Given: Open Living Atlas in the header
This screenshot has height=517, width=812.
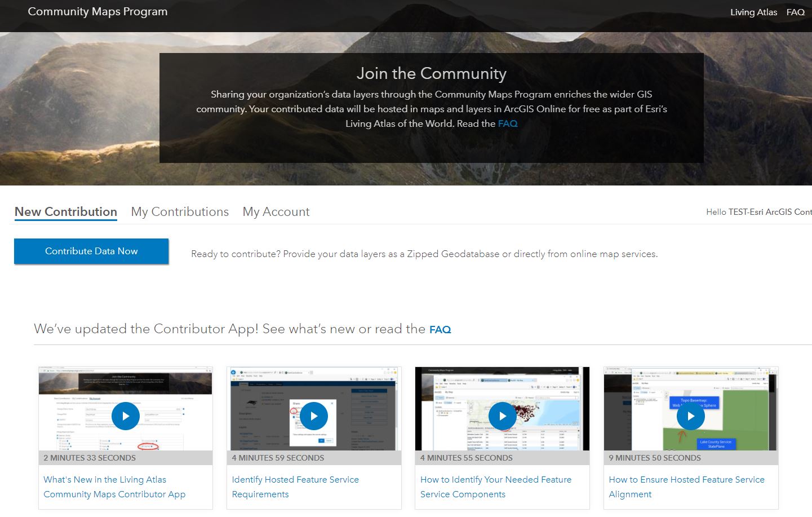Looking at the screenshot, I should point(753,12).
